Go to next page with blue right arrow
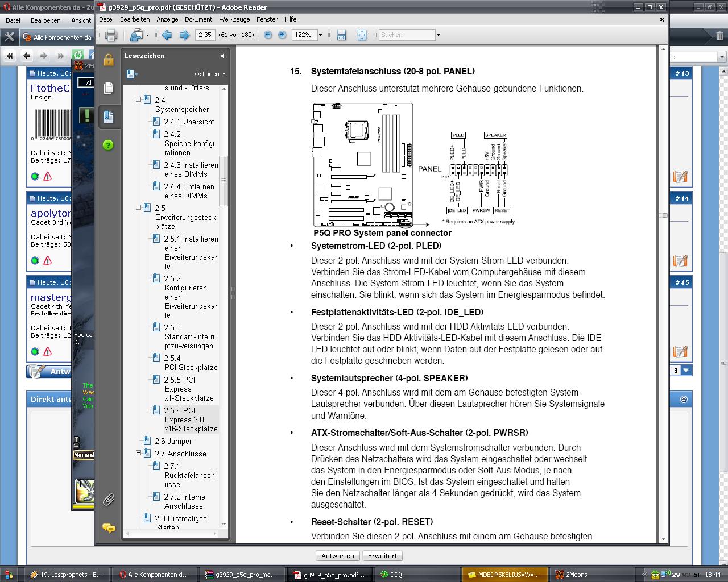This screenshot has width=728, height=582. pyautogui.click(x=184, y=35)
